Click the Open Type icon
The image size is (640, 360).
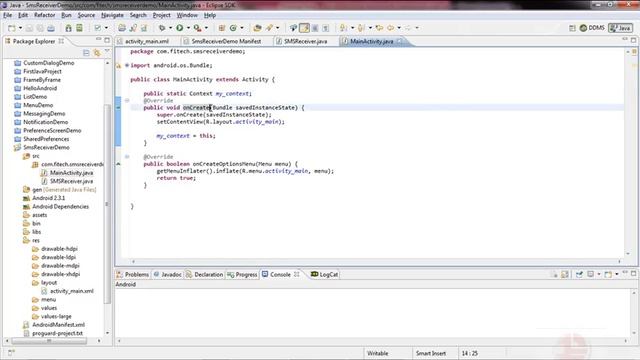coord(257,28)
